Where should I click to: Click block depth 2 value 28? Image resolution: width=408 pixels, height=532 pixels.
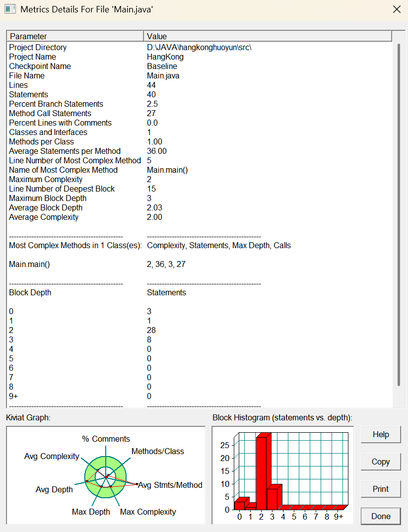pos(151,330)
